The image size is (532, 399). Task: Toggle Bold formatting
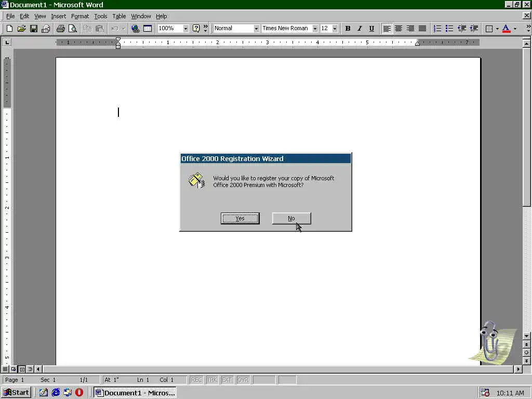click(x=348, y=29)
